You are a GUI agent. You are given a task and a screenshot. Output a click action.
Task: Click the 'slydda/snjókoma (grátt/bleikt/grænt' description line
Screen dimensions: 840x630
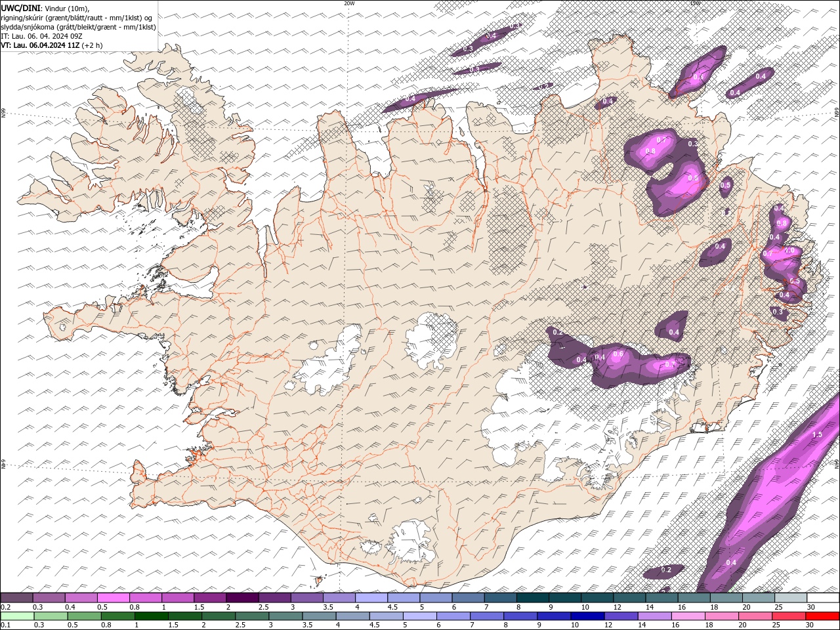coord(78,27)
